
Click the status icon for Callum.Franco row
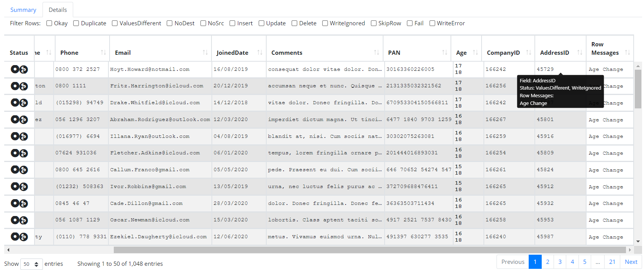(x=19, y=170)
